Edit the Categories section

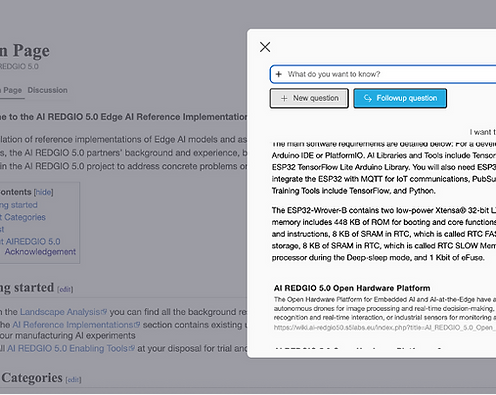pyautogui.click(x=73, y=380)
